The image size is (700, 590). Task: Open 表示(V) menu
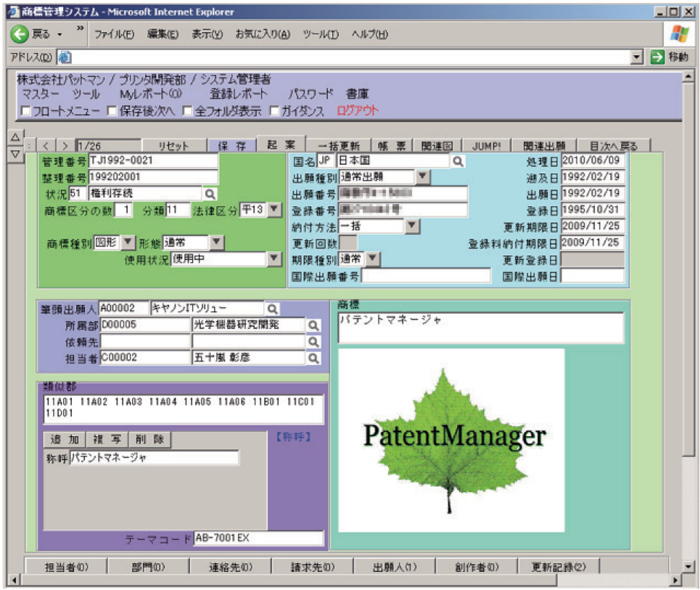click(207, 34)
